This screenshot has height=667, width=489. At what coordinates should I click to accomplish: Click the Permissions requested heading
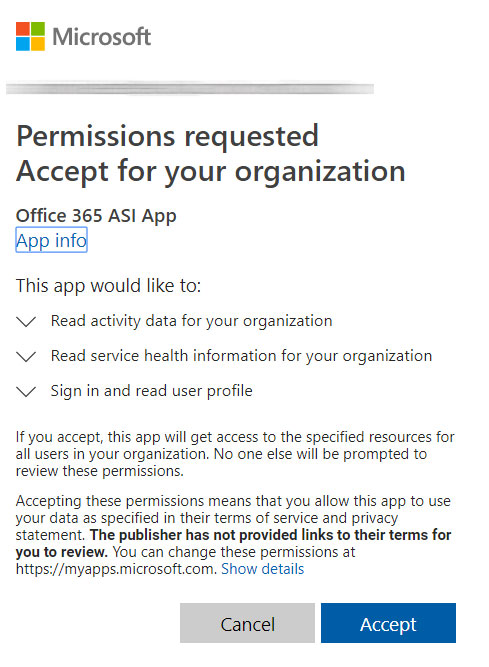pos(167,136)
